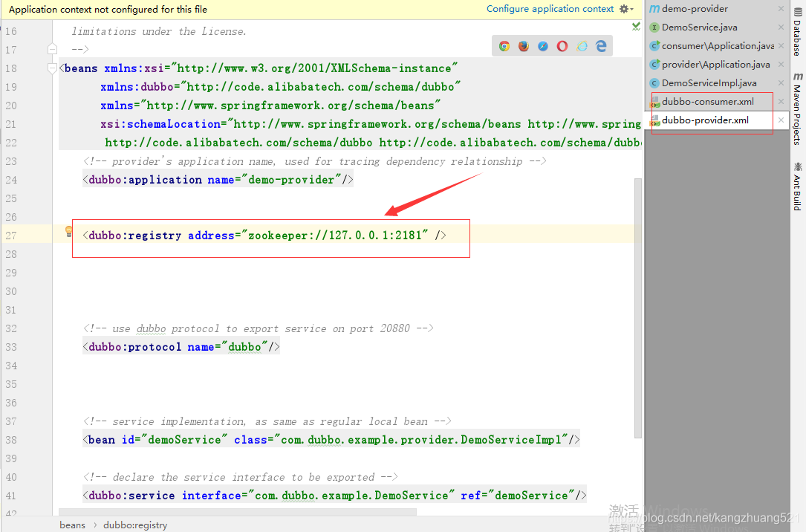The image size is (806, 532).
Task: Click the dubbo:registry breadcrumb
Action: [135, 525]
